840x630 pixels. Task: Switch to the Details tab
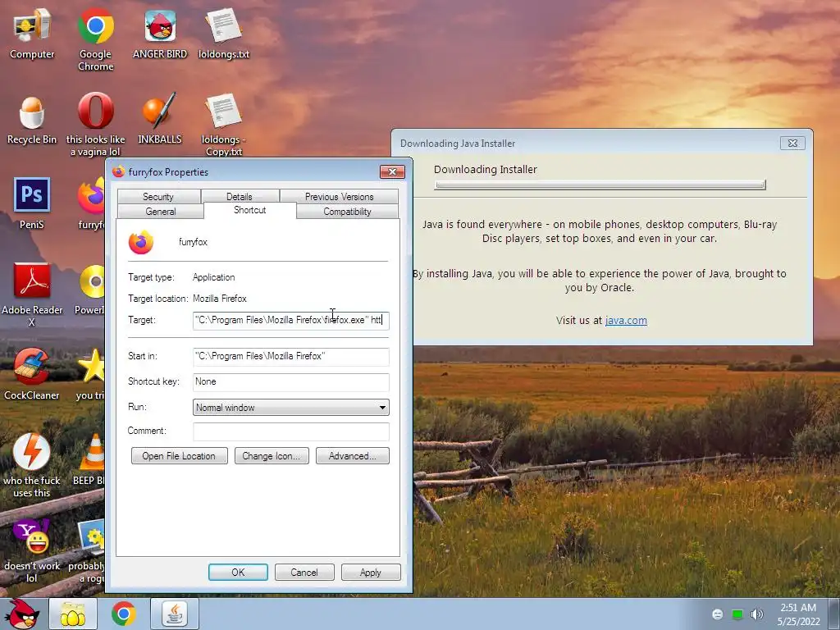pyautogui.click(x=240, y=197)
